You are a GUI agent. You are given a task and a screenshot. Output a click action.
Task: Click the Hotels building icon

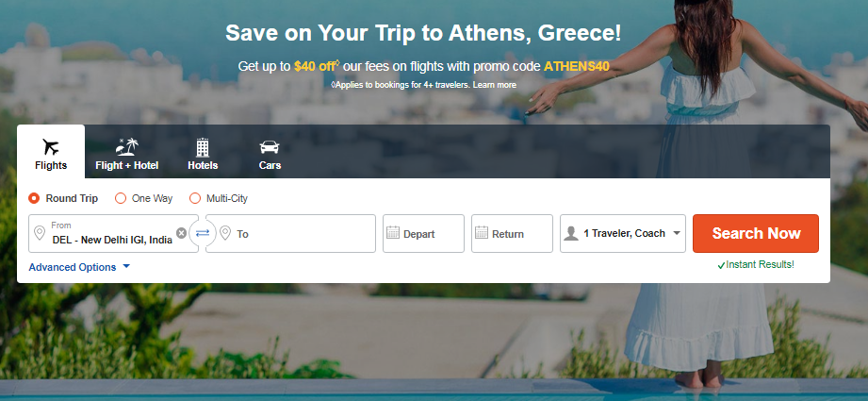202,147
